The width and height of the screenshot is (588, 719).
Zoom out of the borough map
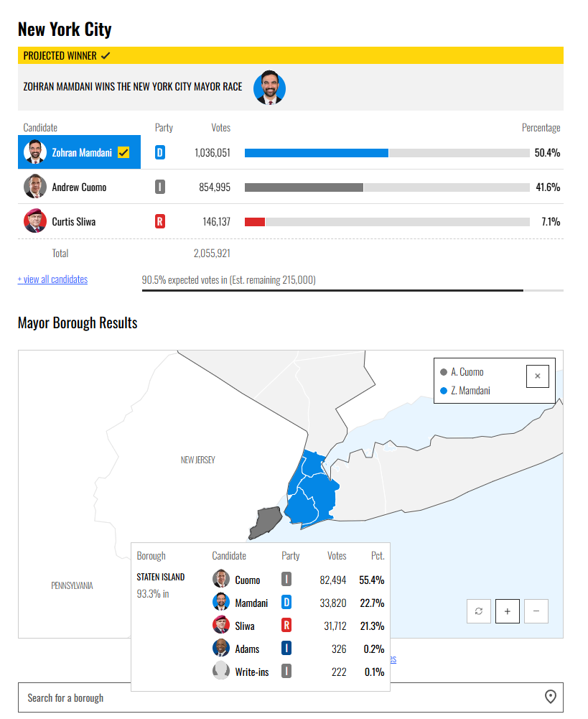[536, 611]
